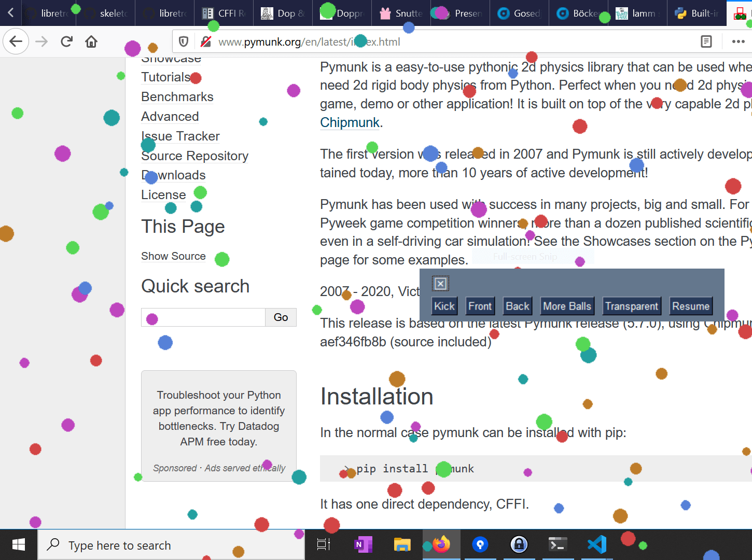Launch OneNote from the taskbar
This screenshot has height=560, width=752.
point(363,545)
